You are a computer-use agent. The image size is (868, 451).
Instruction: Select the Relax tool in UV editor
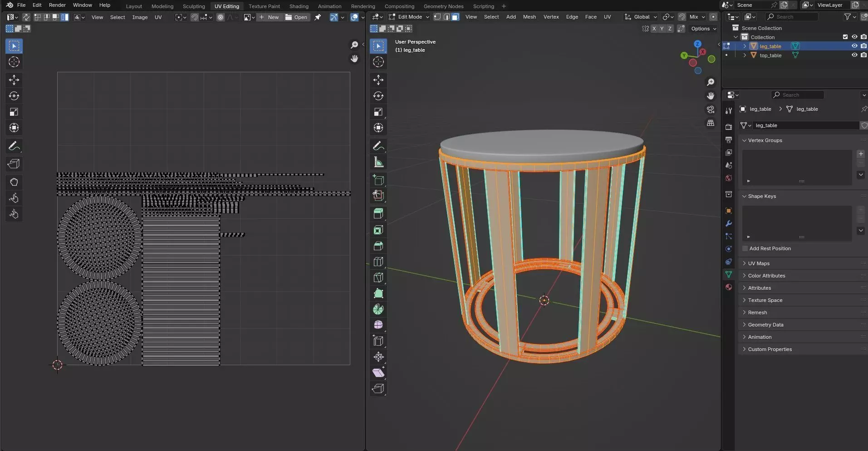pos(14,198)
